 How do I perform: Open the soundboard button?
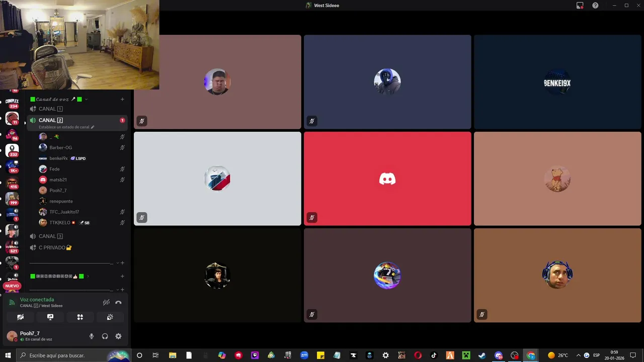[110, 317]
